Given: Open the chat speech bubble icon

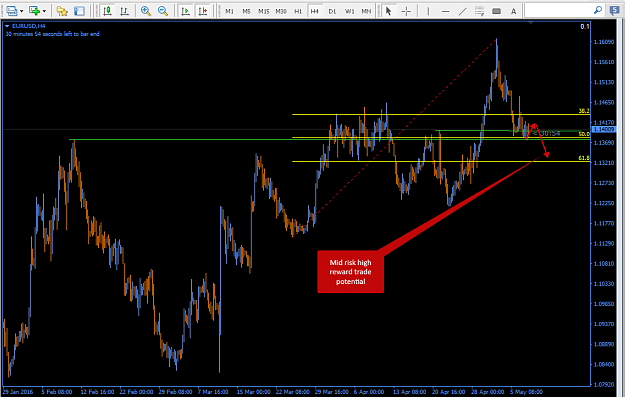Looking at the screenshot, I should point(614,11).
